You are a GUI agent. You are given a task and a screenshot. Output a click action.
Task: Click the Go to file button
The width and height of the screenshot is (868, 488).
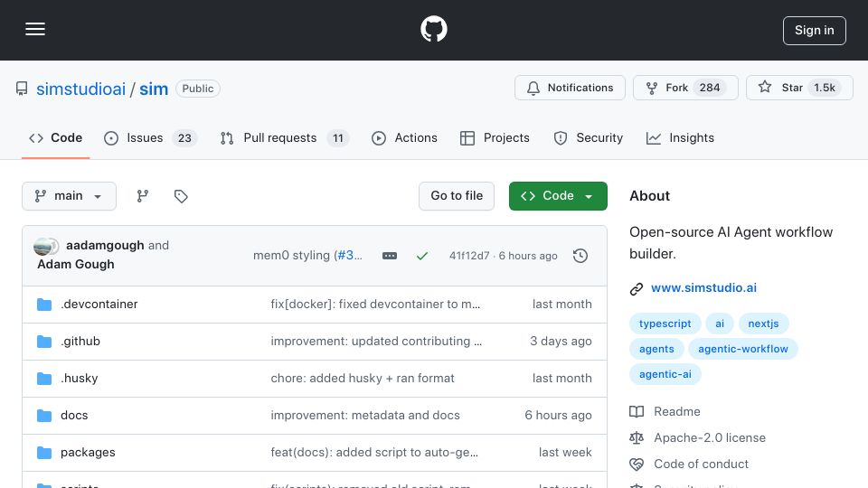pyautogui.click(x=456, y=196)
